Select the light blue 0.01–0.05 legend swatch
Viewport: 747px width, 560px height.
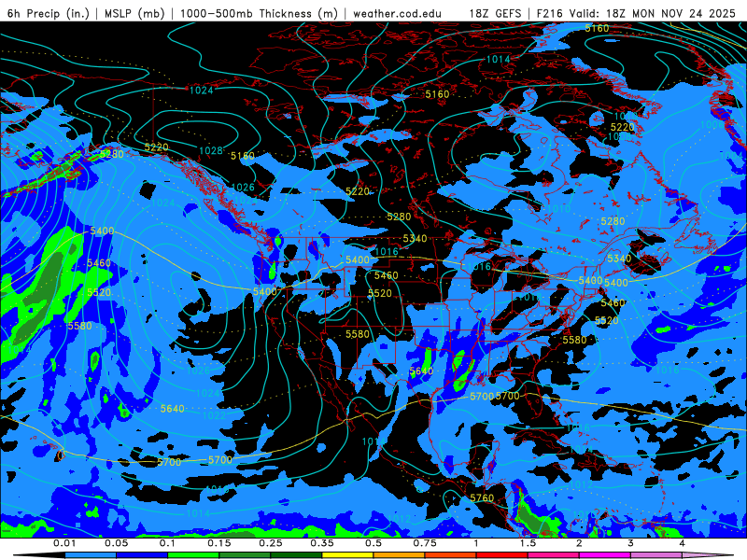pos(91,555)
